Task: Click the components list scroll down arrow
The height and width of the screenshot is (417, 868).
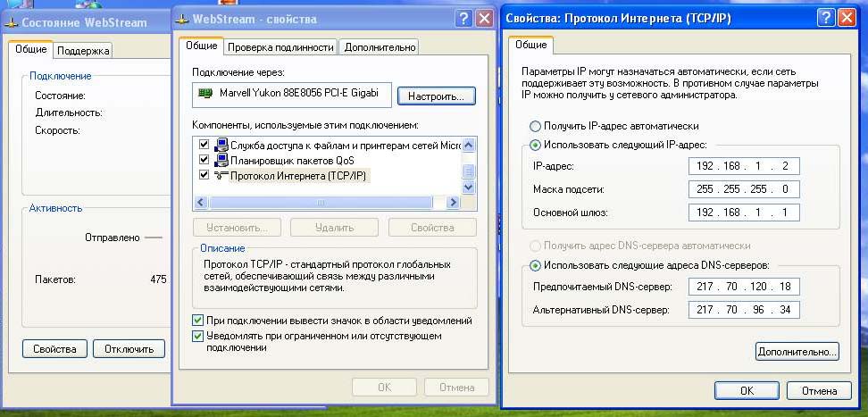Action: click(469, 188)
